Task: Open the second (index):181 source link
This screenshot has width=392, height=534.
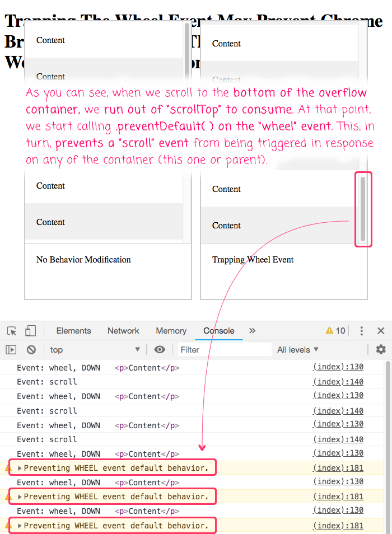Action: pos(338,496)
